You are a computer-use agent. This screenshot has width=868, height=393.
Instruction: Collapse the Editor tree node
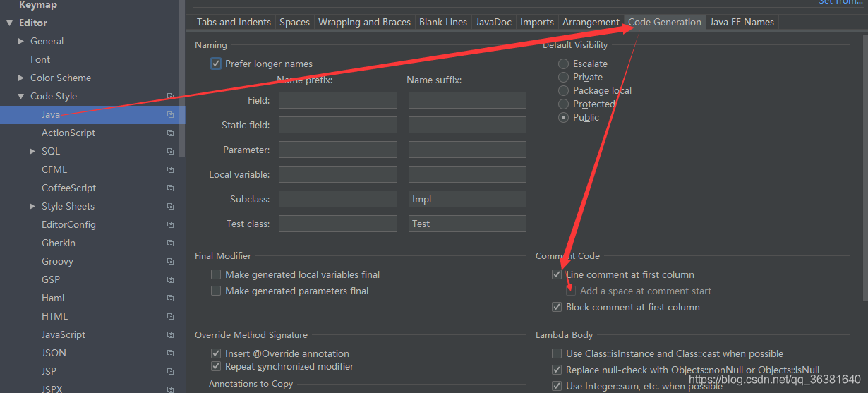pos(9,23)
